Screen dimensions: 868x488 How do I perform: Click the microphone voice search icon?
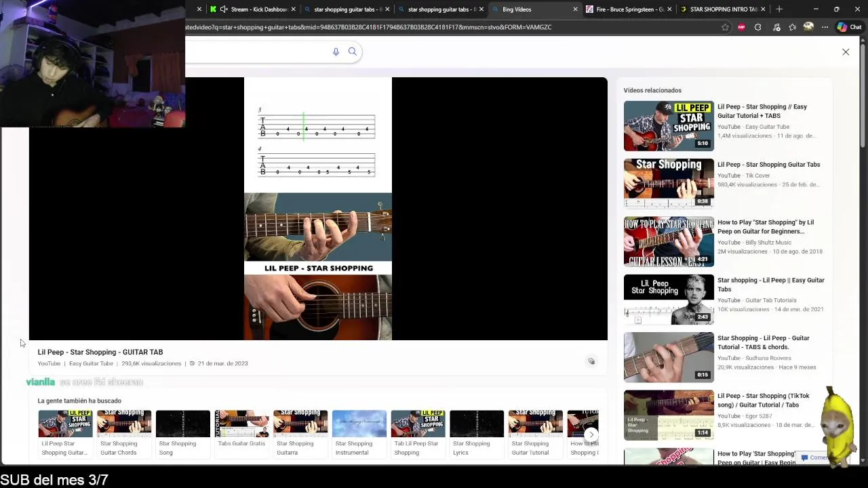[x=336, y=52]
